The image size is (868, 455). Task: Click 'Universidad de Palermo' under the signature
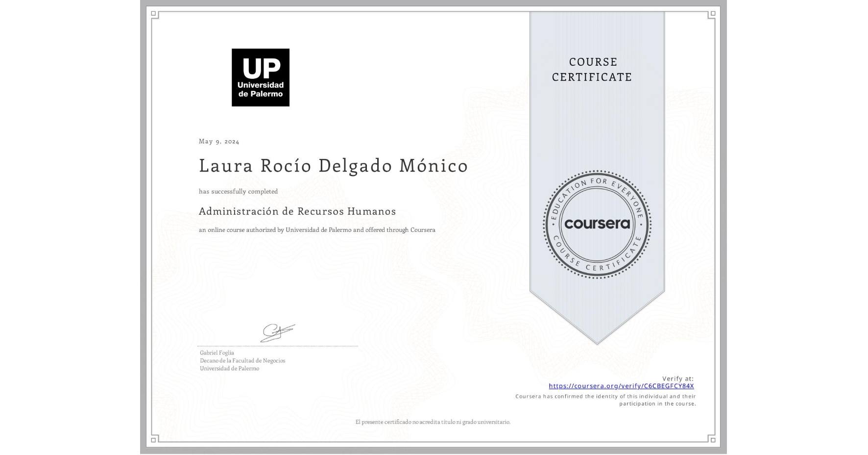(229, 369)
